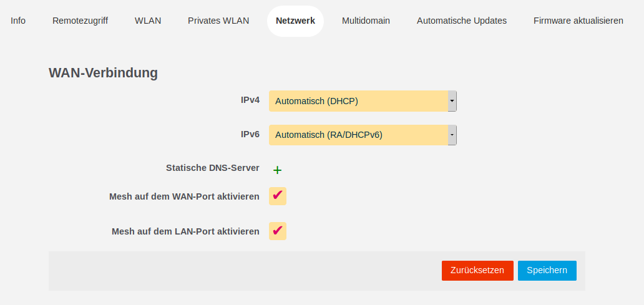Click the IPv6 field label
The height and width of the screenshot is (305, 644).
pyautogui.click(x=250, y=134)
